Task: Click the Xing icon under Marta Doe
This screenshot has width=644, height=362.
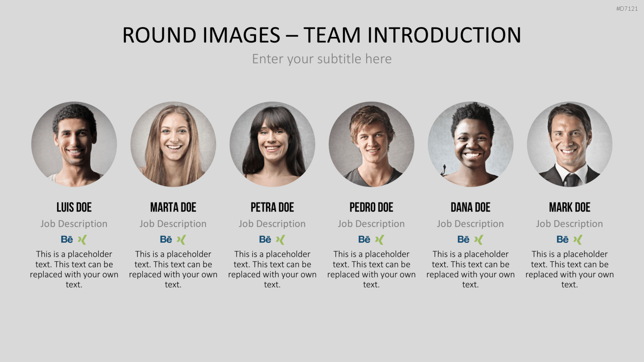Action: coord(181,239)
